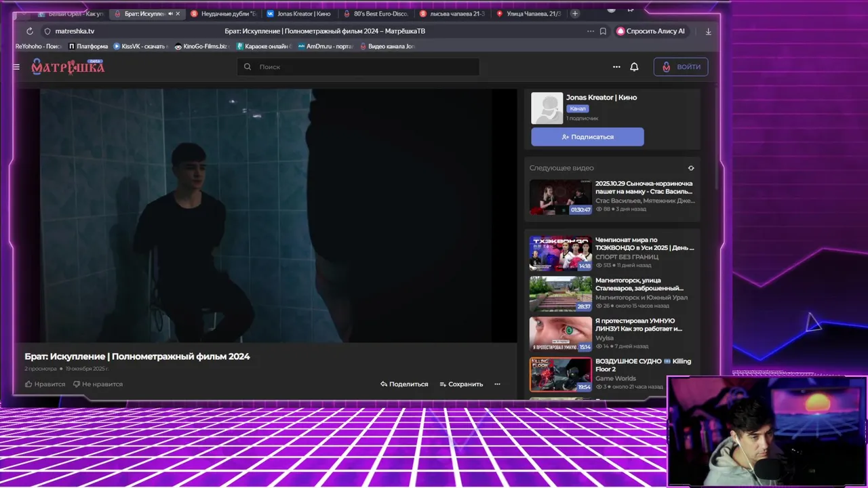
Task: Open a new browser tab
Action: tap(575, 14)
